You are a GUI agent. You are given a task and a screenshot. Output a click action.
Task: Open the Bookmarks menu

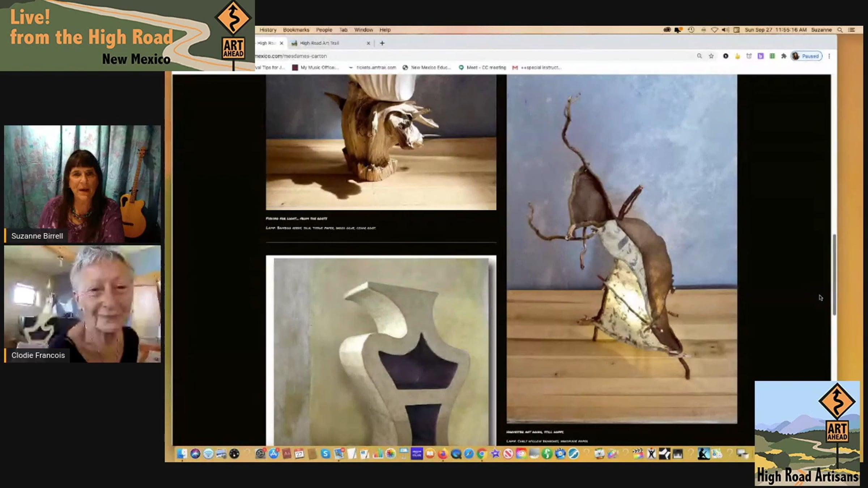pyautogui.click(x=296, y=30)
